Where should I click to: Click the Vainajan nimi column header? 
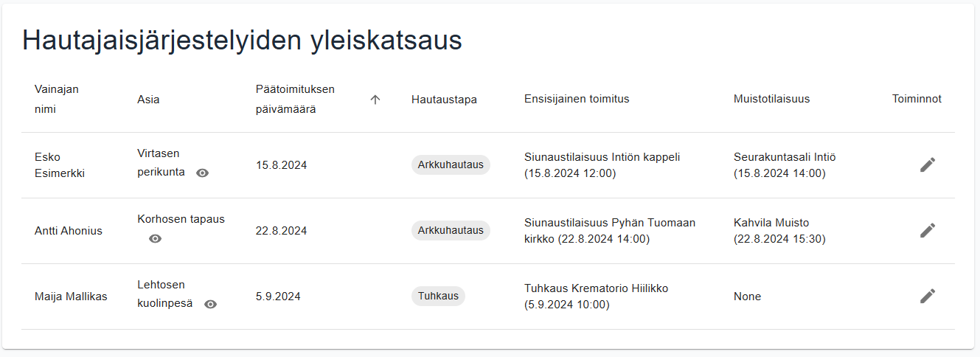[x=57, y=100]
